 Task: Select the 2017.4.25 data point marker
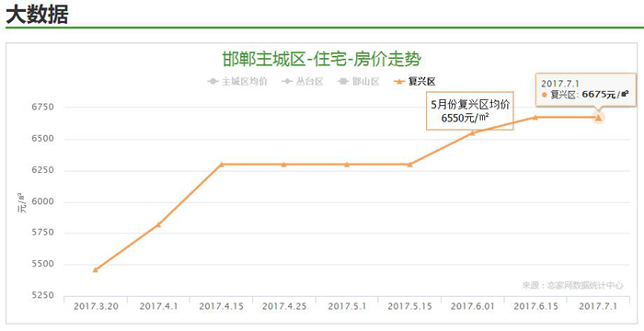pyautogui.click(x=283, y=165)
